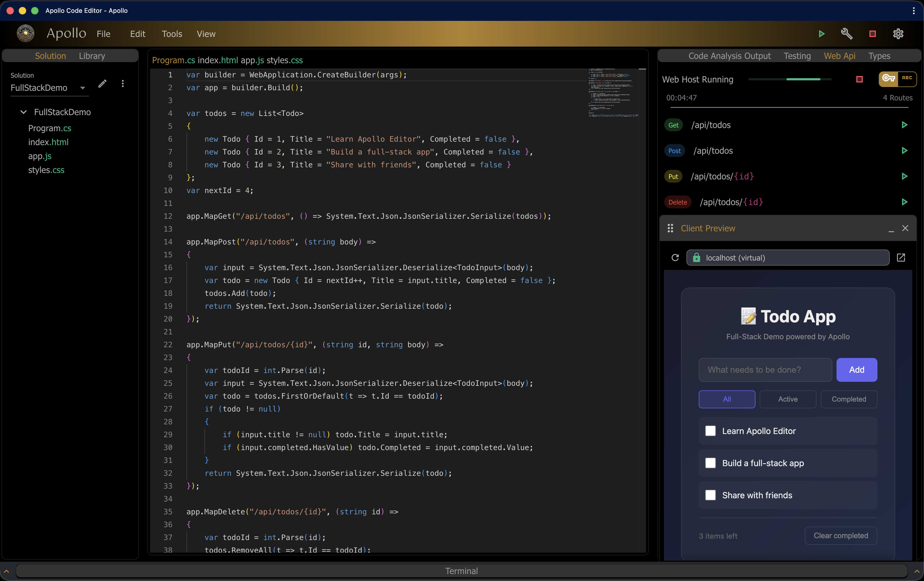Open index.html in solution tree
924x581 pixels.
point(48,142)
